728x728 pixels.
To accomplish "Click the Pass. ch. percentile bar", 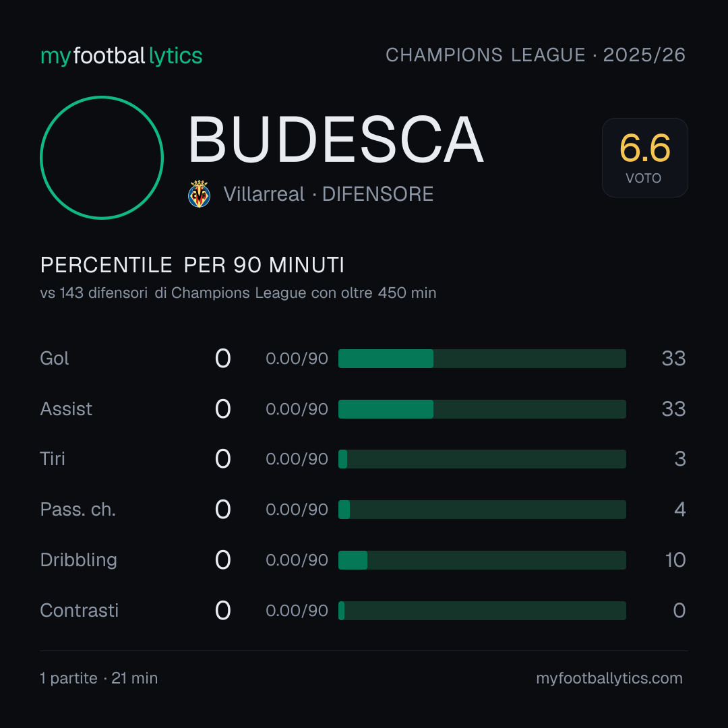I will 482,510.
